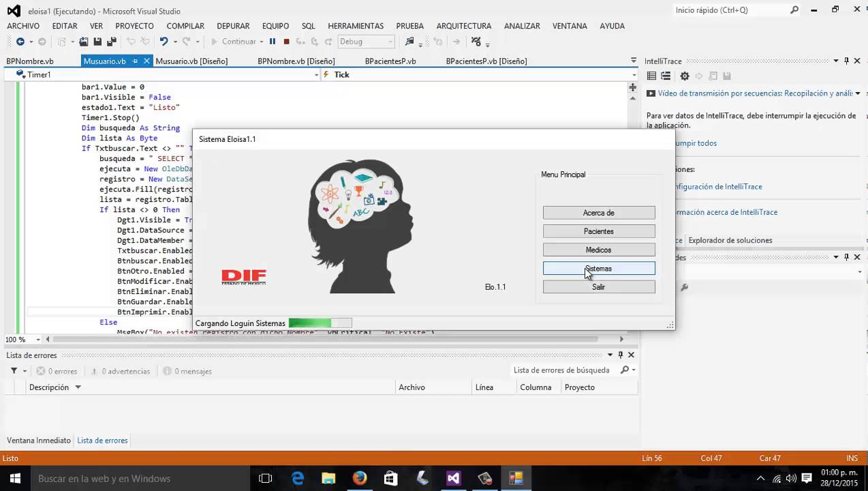Image resolution: width=868 pixels, height=491 pixels.
Task: Open the document tabs overflow dropdown
Action: (x=633, y=61)
